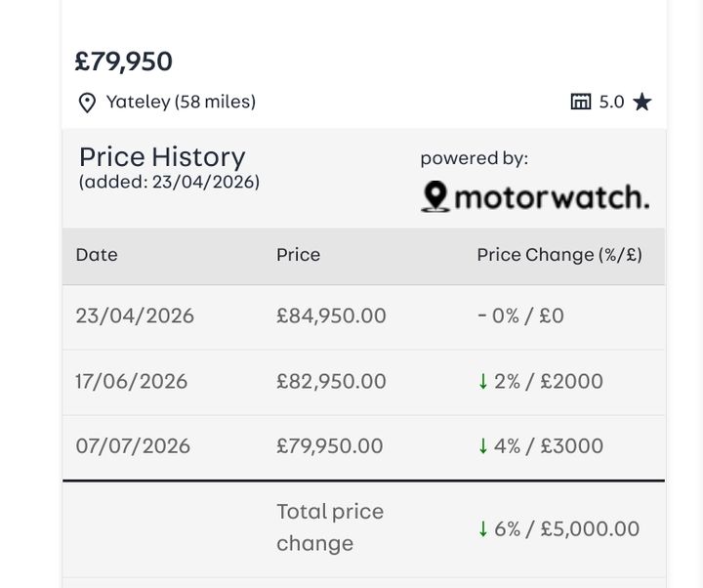
Task: Click the green down arrow beside 6% total
Action: [x=483, y=529]
